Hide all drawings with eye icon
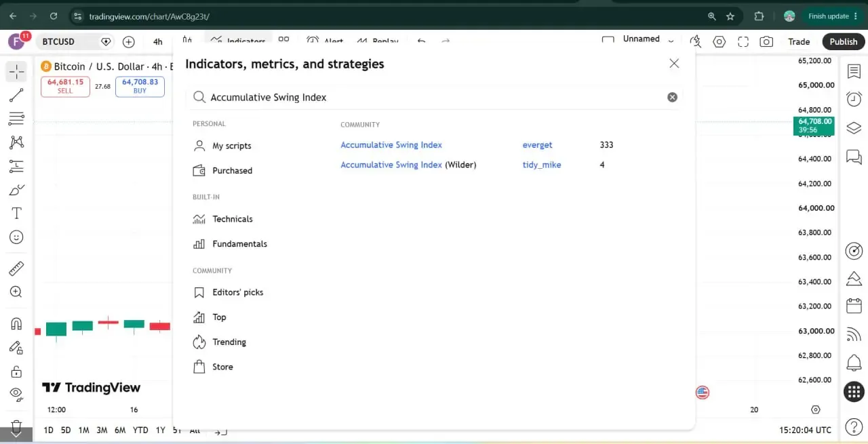 coord(16,395)
